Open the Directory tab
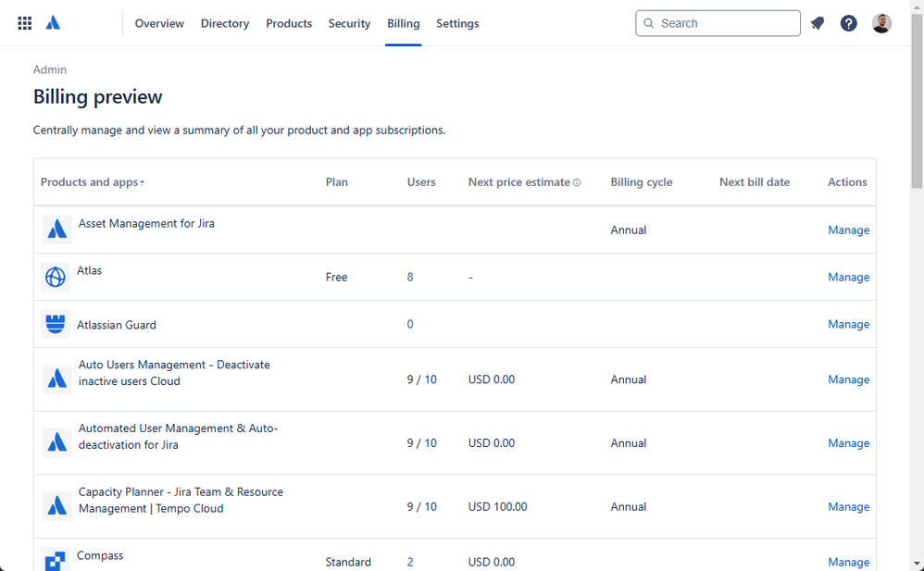 (225, 23)
